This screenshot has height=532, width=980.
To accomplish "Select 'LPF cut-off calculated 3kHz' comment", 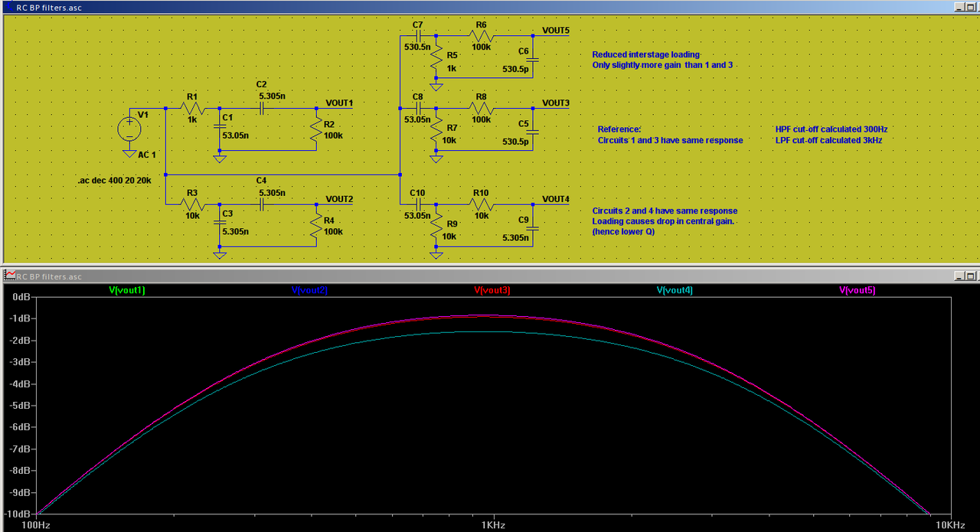I will pos(828,140).
